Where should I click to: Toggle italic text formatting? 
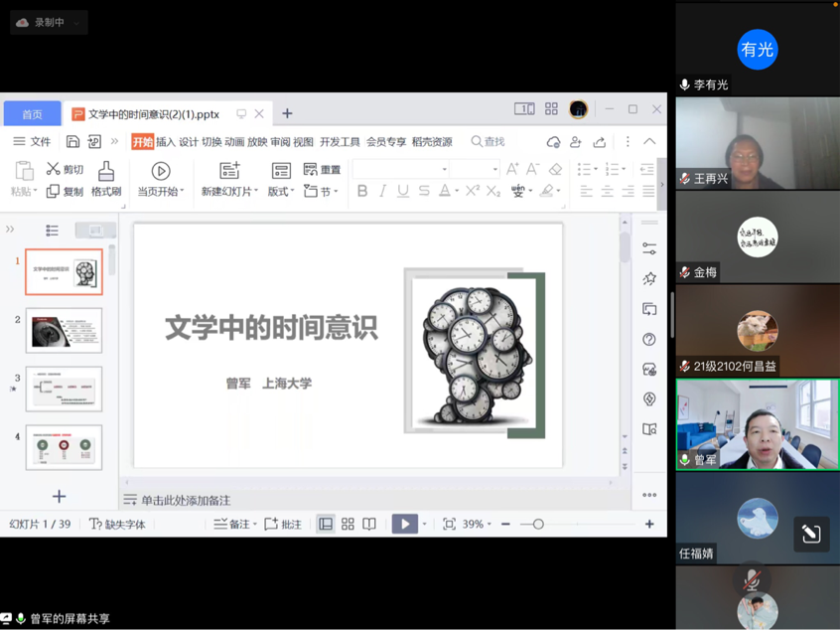click(x=382, y=191)
